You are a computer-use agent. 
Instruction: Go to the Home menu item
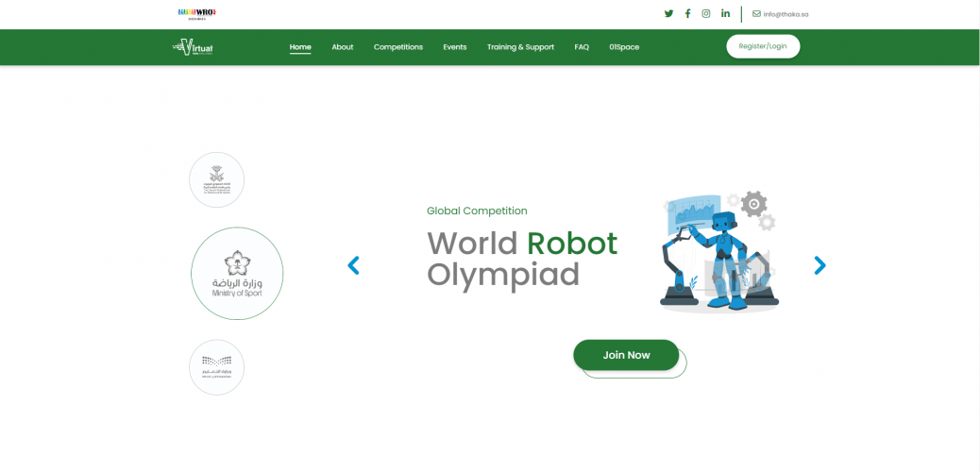(x=300, y=47)
